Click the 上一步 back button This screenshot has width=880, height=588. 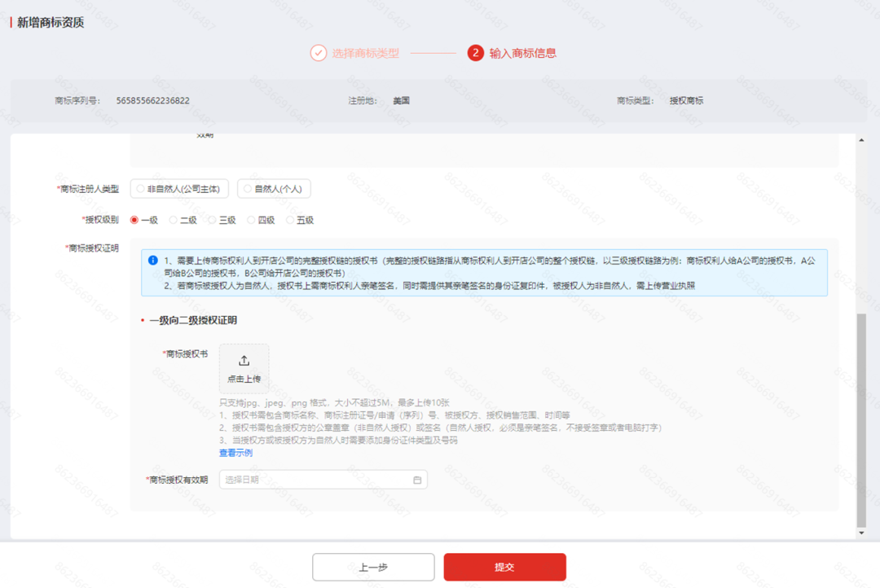point(373,567)
